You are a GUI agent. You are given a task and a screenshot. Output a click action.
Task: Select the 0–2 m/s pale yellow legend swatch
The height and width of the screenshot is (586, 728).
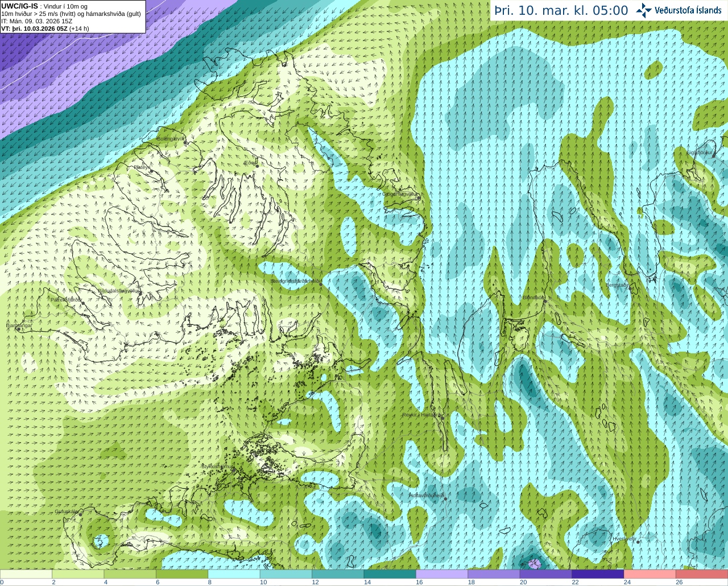pyautogui.click(x=26, y=574)
